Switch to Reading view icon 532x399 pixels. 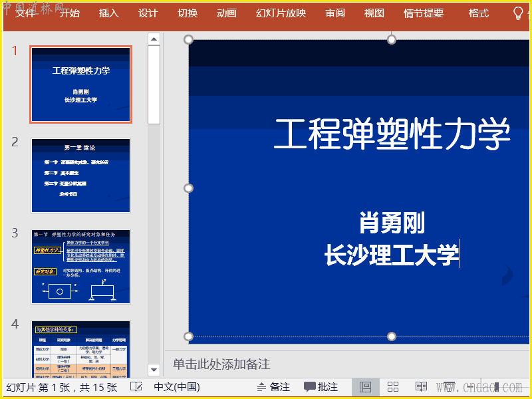pos(421,387)
